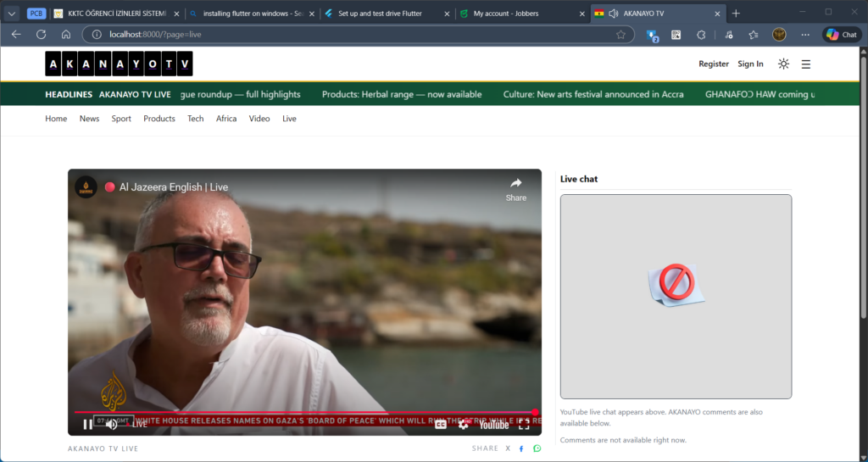
Task: Toggle the light/dark theme sun icon
Action: pyautogui.click(x=783, y=64)
